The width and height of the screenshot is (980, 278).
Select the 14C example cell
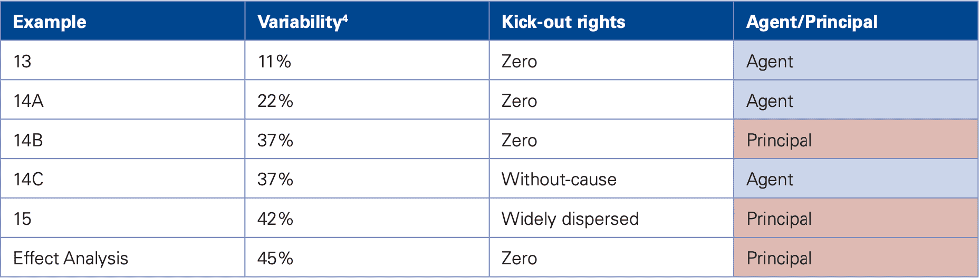28,179
